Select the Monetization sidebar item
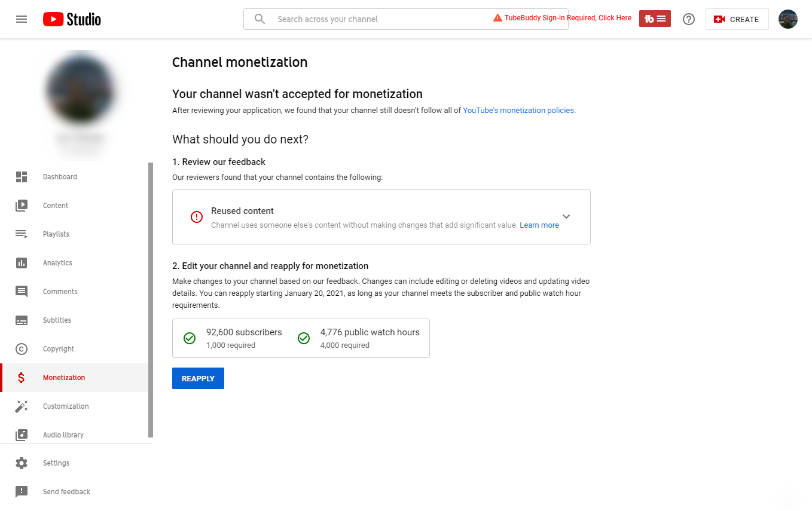 coord(74,378)
